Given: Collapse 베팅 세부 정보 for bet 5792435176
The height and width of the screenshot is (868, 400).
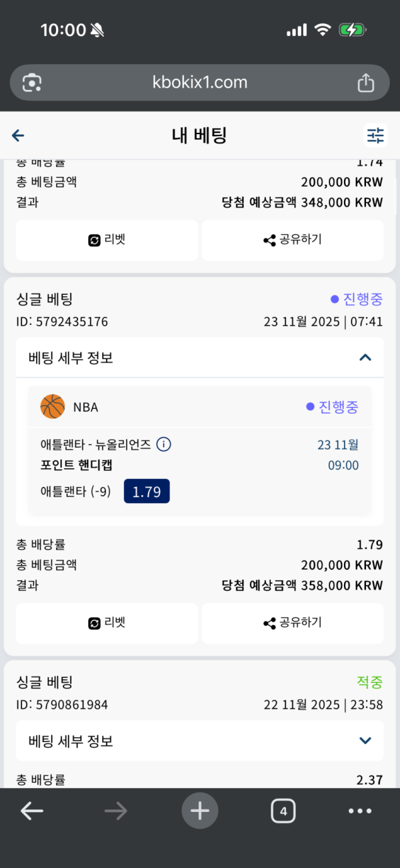Looking at the screenshot, I should 365,358.
